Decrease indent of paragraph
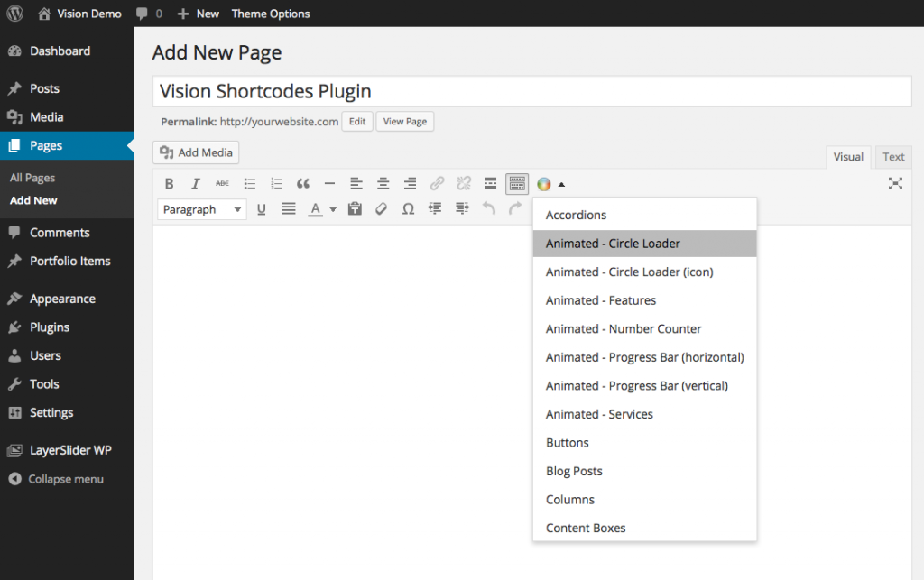The height and width of the screenshot is (580, 924). pos(435,207)
